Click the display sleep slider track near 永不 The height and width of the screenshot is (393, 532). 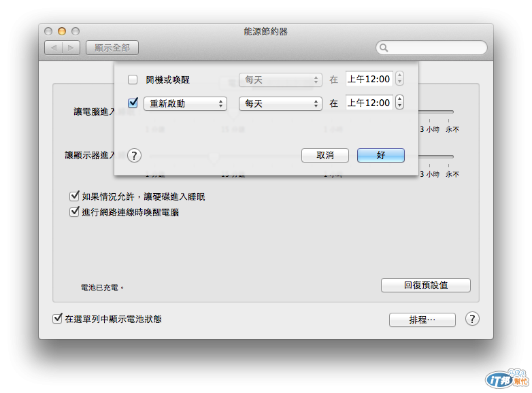pyautogui.click(x=449, y=156)
